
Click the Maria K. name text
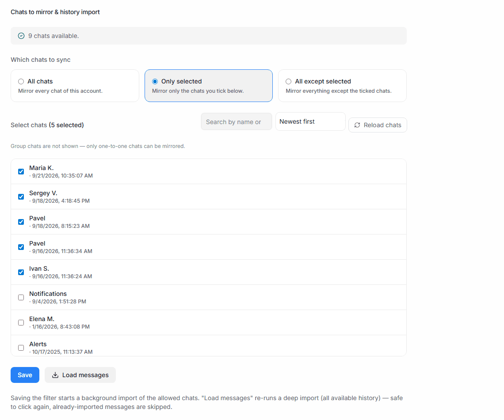point(42,168)
